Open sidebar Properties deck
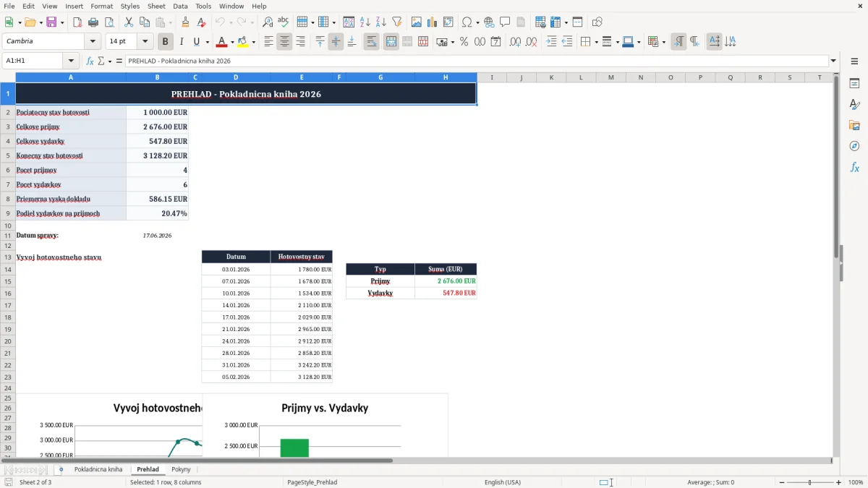The height and width of the screenshot is (488, 868). (x=854, y=84)
